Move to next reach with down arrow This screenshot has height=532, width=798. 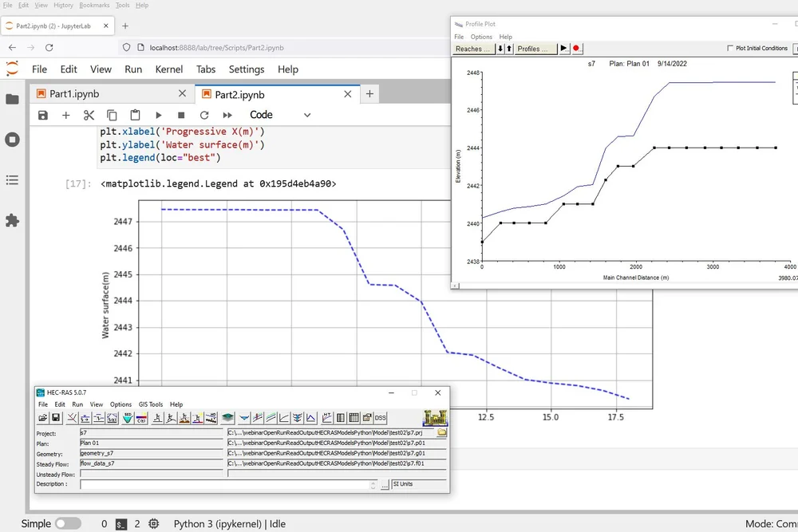pos(500,49)
